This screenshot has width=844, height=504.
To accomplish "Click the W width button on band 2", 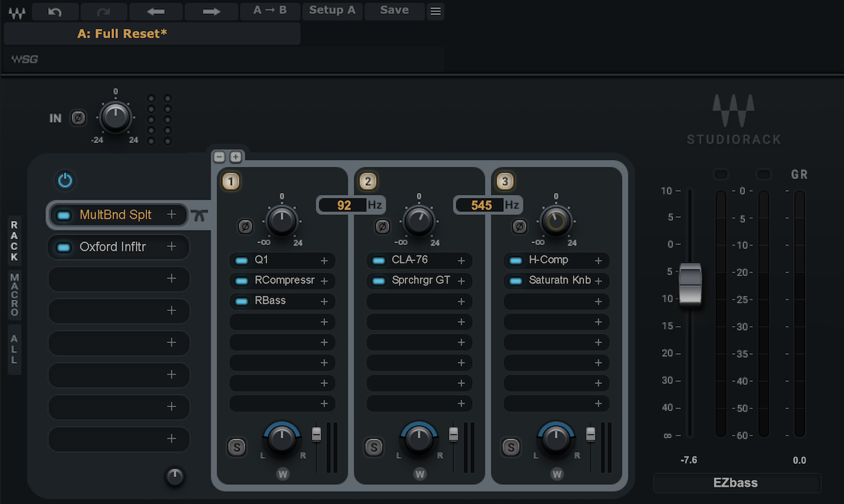I will coord(420,473).
